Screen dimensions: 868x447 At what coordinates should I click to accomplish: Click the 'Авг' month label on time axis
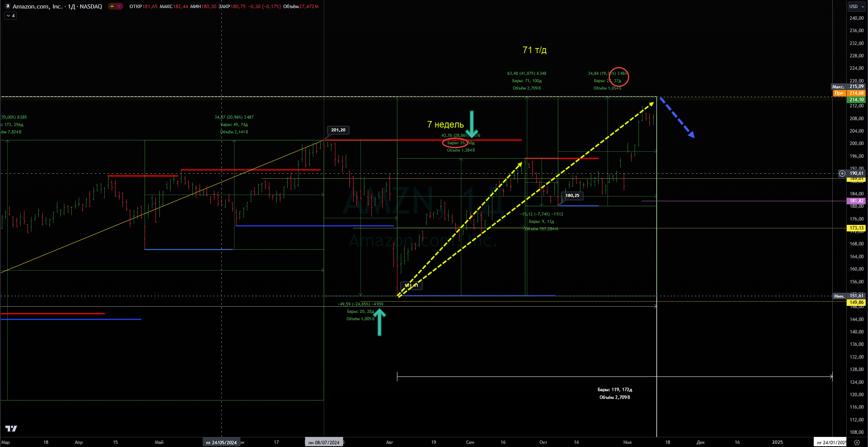(390, 442)
